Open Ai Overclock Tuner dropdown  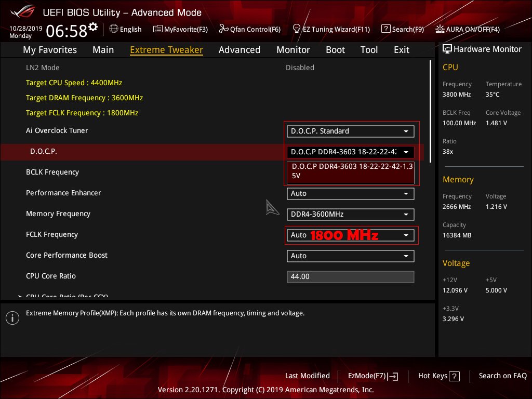pyautogui.click(x=351, y=131)
